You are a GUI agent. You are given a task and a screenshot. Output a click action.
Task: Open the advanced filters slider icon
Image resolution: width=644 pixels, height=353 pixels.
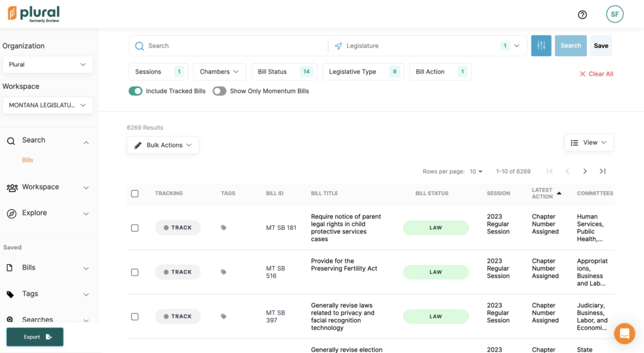coord(541,46)
